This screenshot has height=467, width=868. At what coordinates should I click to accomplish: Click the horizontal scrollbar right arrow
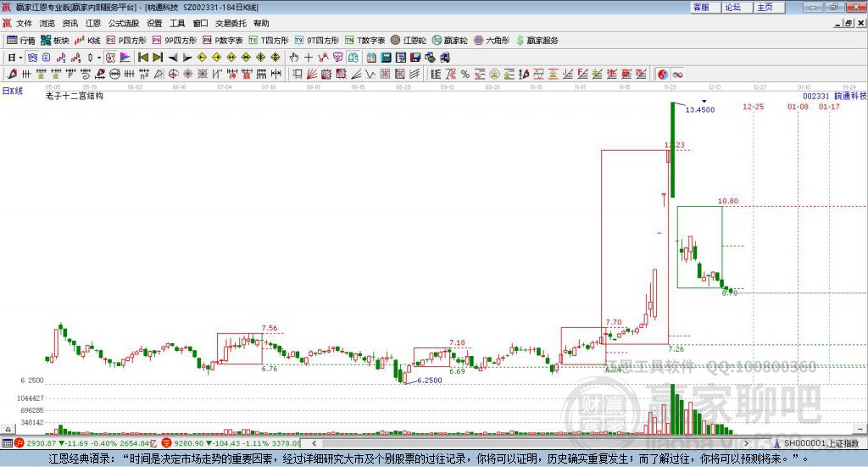[x=746, y=443]
